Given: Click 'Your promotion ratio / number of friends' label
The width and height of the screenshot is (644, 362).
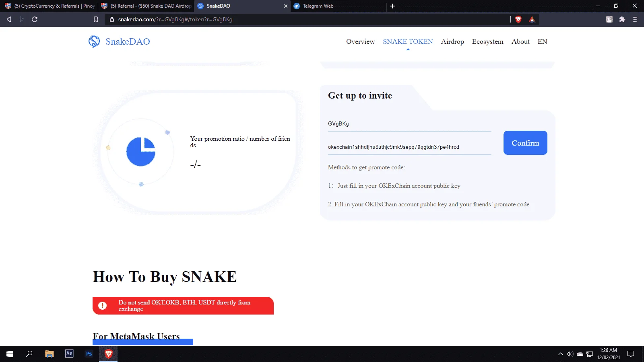Looking at the screenshot, I should 240,142.
